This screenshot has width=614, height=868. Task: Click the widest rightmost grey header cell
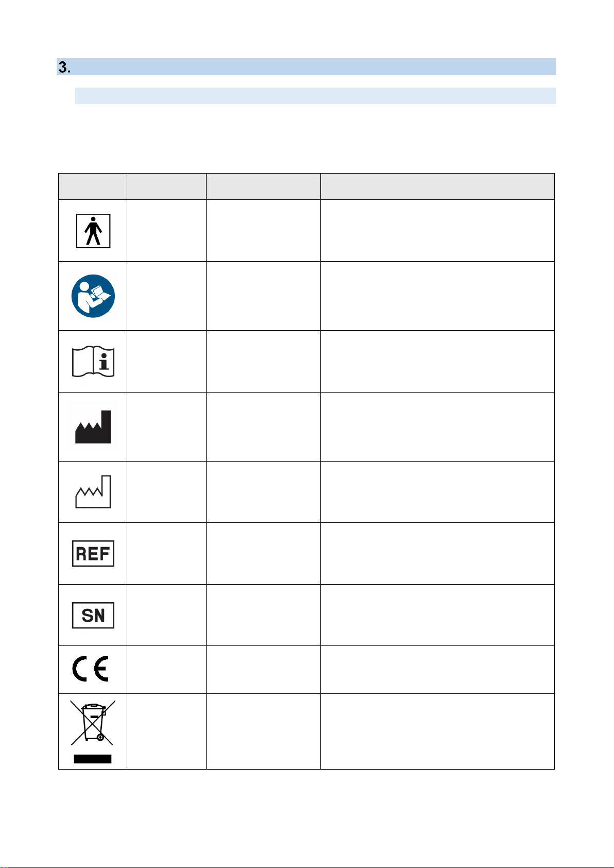[x=437, y=186]
